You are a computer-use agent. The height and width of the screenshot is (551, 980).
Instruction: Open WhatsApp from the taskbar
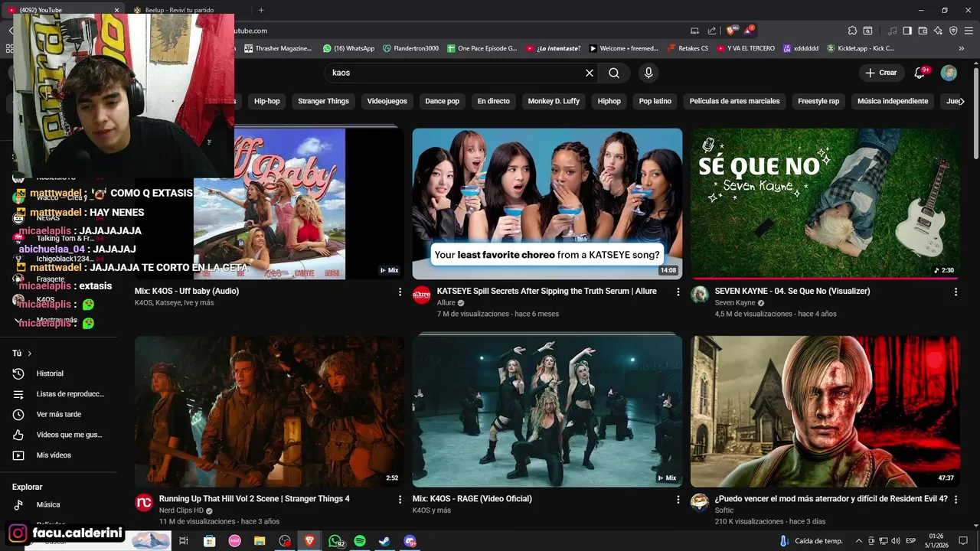(335, 541)
